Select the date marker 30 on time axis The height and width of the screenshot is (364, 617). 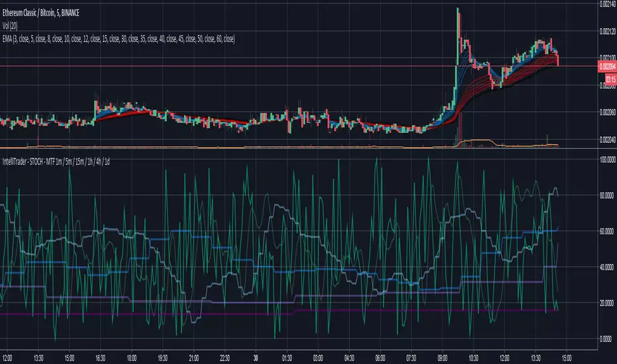[256, 358]
